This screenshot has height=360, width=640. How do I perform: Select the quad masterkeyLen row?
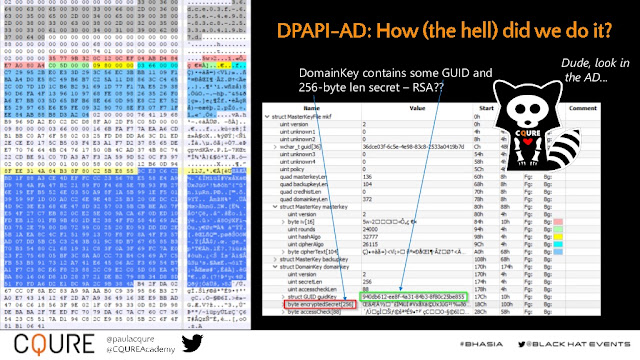pyautogui.click(x=431, y=177)
